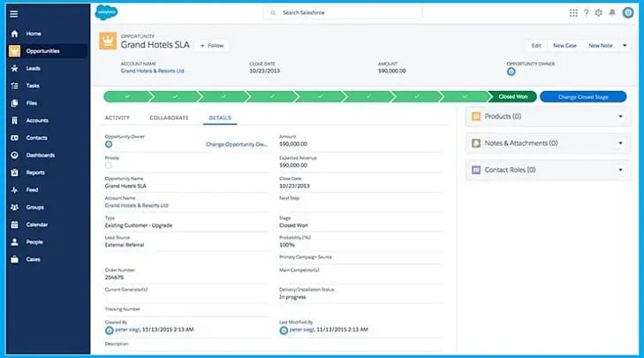Open Tasks in the sidebar
Image resolution: width=644 pixels, height=358 pixels.
(x=33, y=86)
